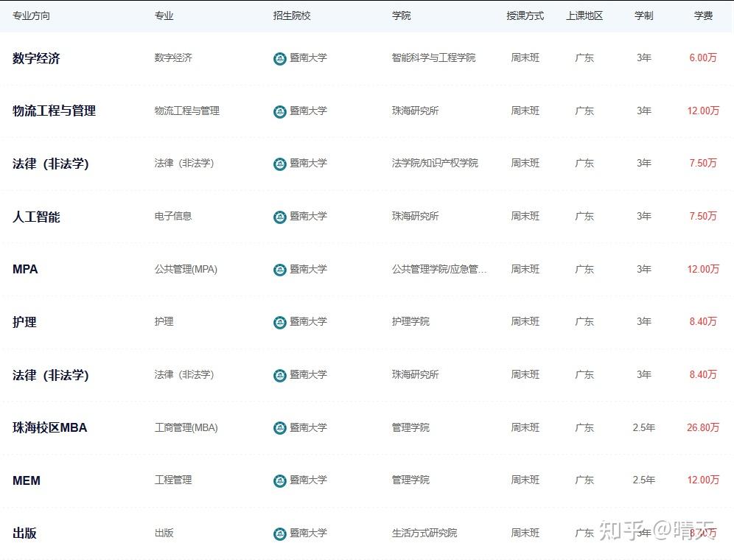
Task: Click the 学院 column header
Action: 401,15
